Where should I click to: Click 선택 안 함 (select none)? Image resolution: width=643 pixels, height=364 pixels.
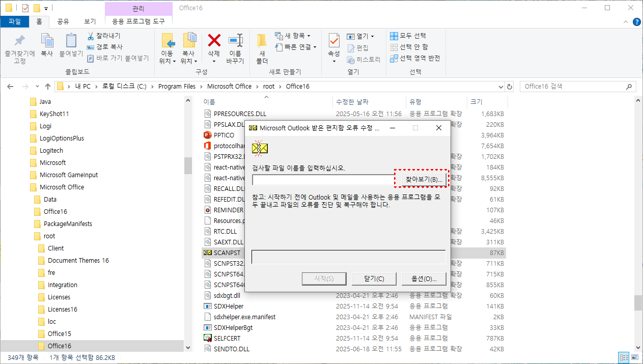coord(409,47)
